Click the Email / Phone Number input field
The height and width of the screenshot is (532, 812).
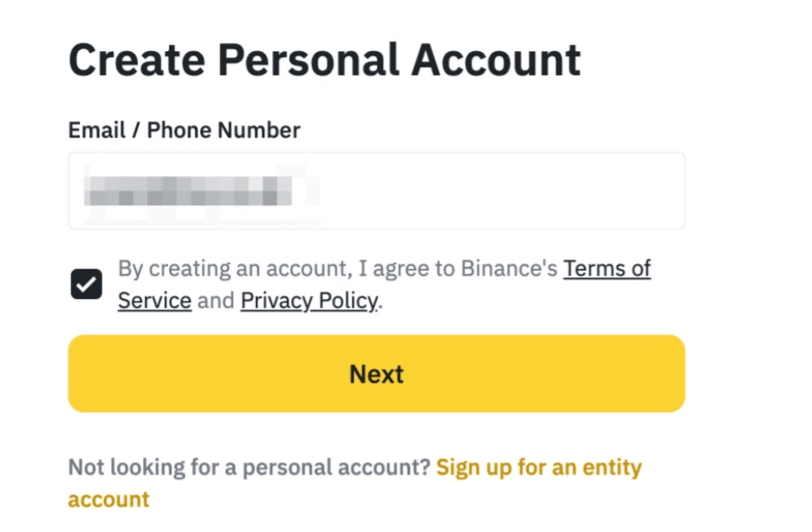376,191
